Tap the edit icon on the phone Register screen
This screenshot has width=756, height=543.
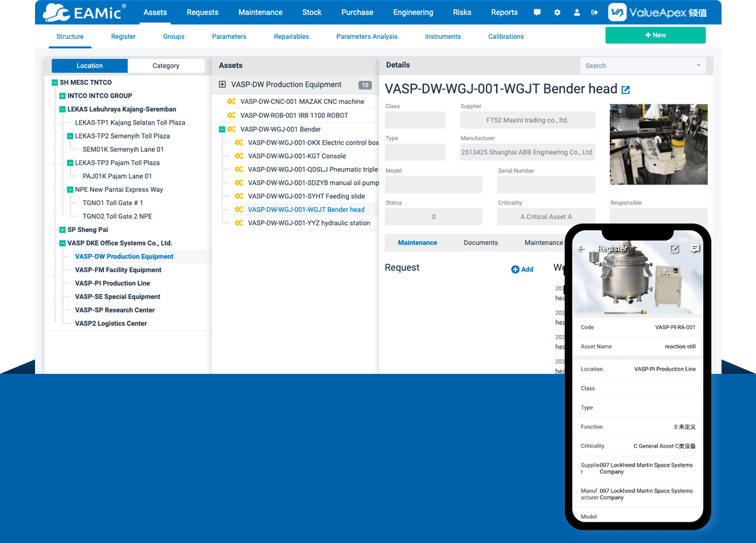pos(674,249)
